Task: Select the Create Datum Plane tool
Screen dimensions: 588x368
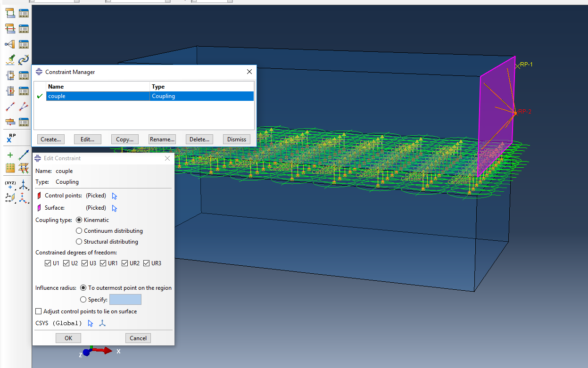Action: click(10, 197)
